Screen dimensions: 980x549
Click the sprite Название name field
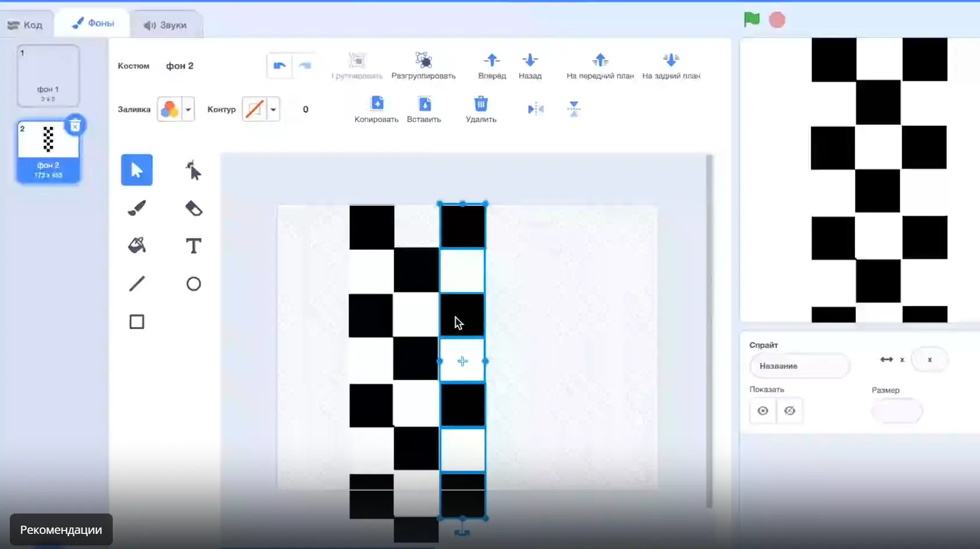pyautogui.click(x=800, y=366)
